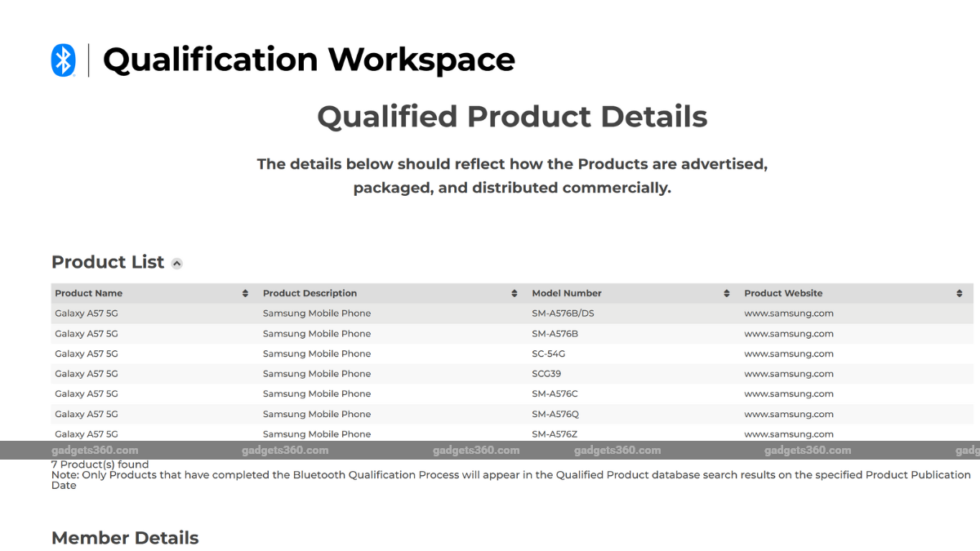This screenshot has height=551, width=980.
Task: Click the Product Description header text
Action: (x=310, y=294)
